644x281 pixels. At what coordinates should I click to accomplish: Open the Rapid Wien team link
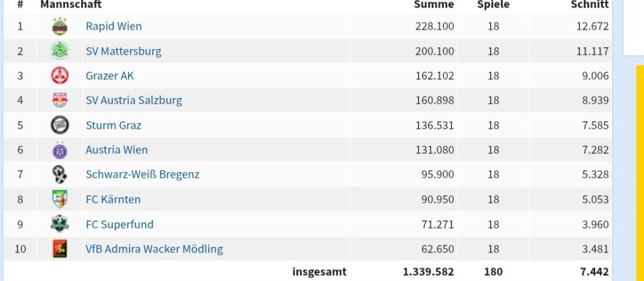click(113, 26)
